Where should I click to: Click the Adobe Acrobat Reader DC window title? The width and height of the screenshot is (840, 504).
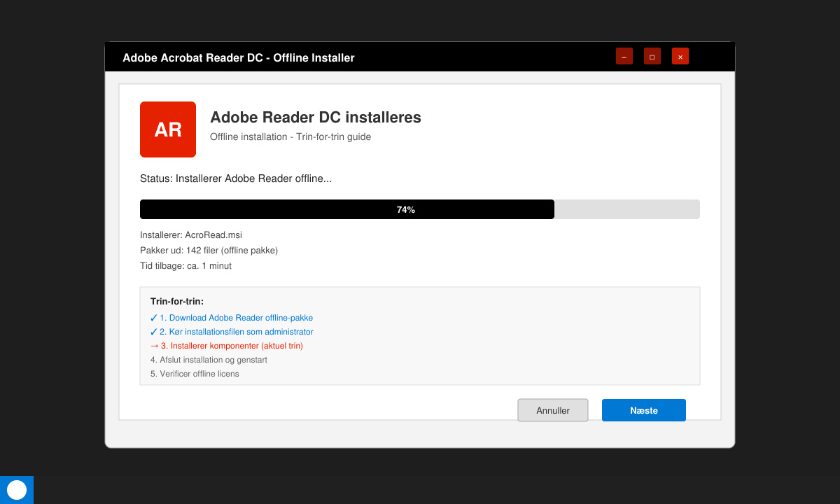(239, 57)
